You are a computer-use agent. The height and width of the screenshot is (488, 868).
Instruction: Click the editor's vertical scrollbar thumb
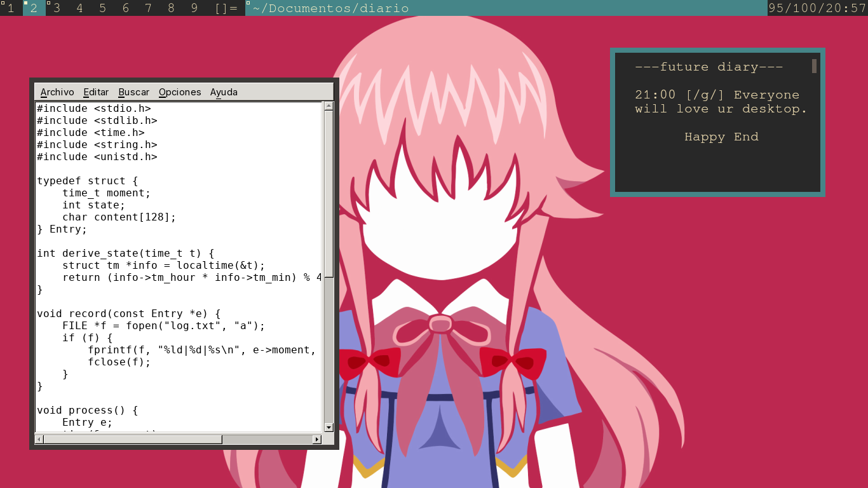coord(329,194)
